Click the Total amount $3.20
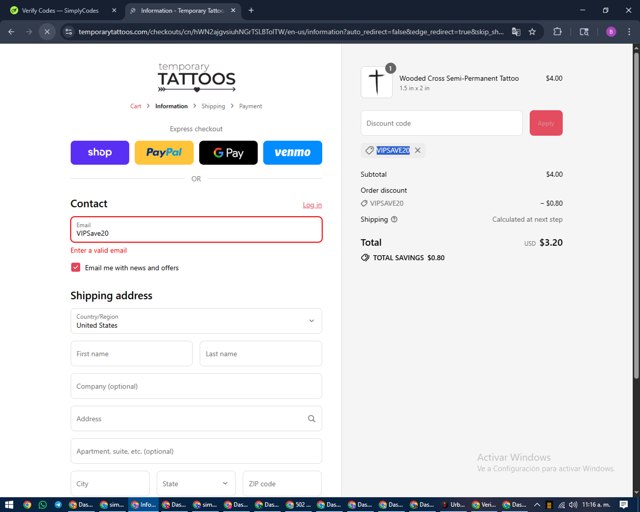The image size is (640, 512). (551, 243)
